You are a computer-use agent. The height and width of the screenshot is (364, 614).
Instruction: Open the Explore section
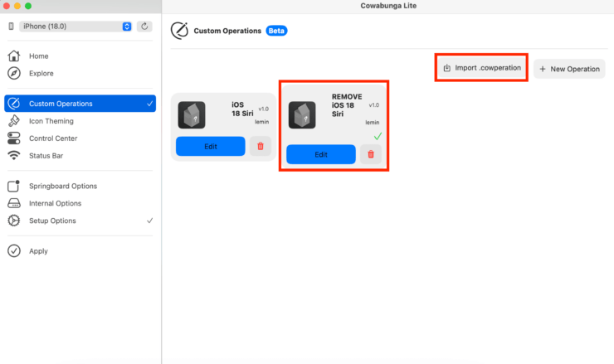(x=80, y=73)
